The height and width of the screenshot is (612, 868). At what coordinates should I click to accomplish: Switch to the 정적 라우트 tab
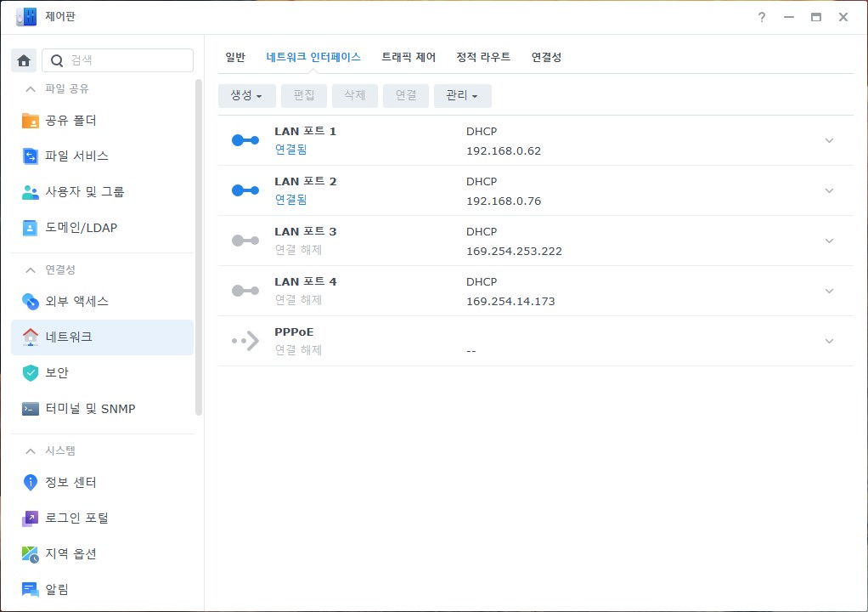tap(483, 57)
